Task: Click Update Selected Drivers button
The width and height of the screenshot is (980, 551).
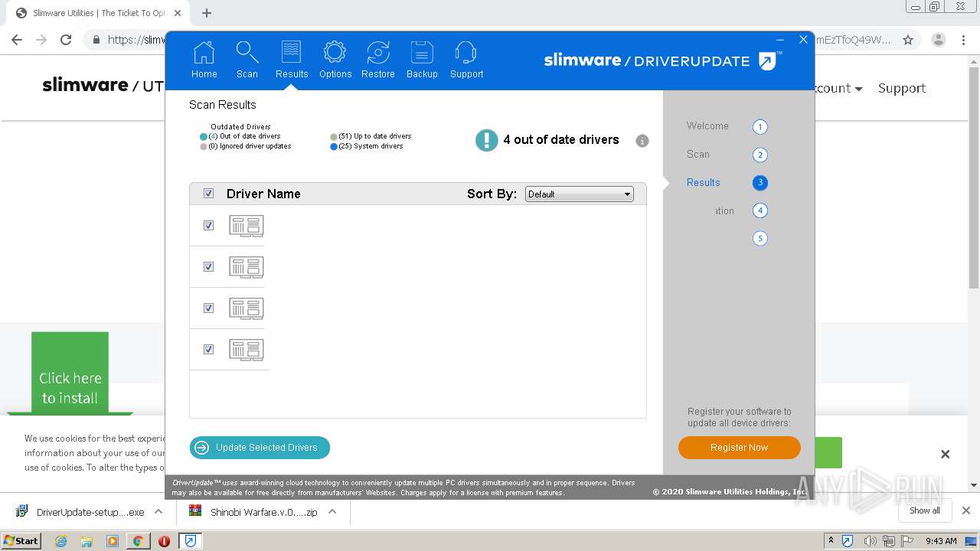Action: pos(260,448)
